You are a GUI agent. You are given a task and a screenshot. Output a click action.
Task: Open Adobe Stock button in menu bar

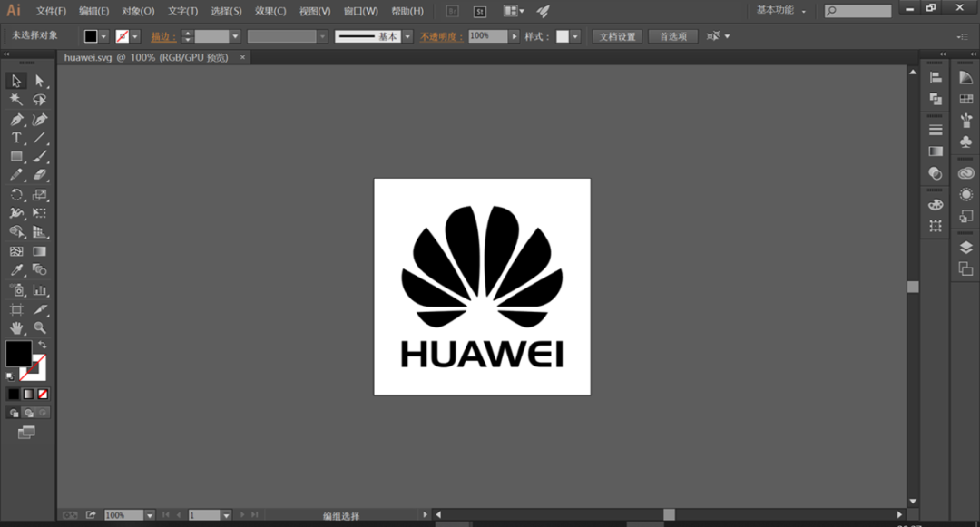[479, 11]
